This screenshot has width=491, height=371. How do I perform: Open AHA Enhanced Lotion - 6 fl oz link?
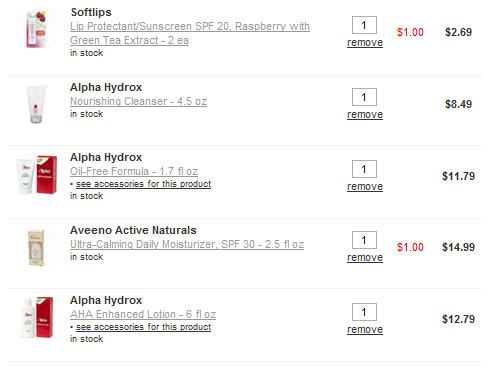click(x=143, y=314)
